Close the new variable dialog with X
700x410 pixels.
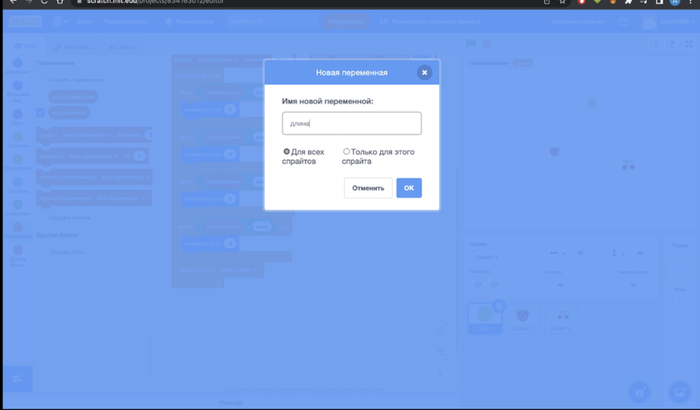click(424, 72)
